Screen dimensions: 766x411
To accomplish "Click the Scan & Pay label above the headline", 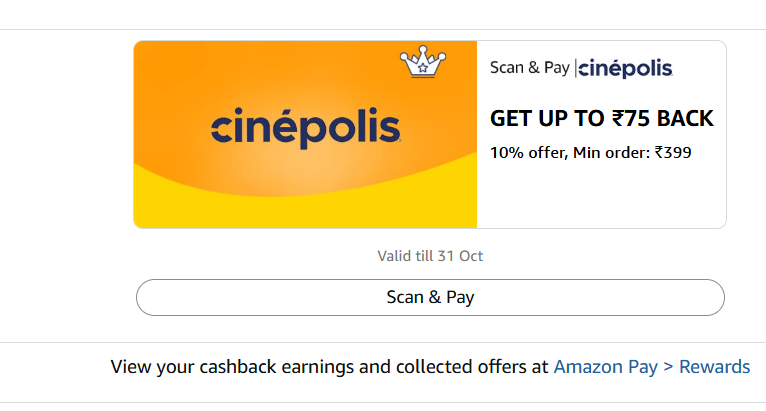I will click(529, 68).
